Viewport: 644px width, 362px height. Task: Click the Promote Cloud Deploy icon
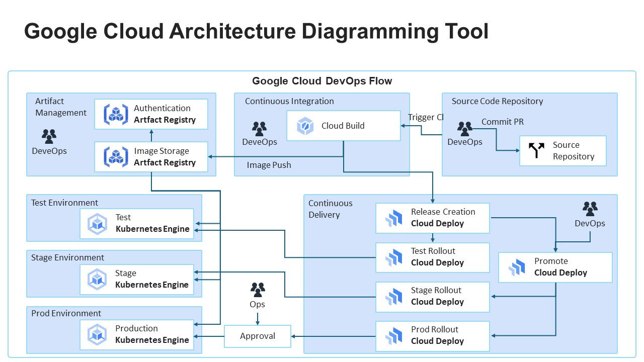point(517,267)
